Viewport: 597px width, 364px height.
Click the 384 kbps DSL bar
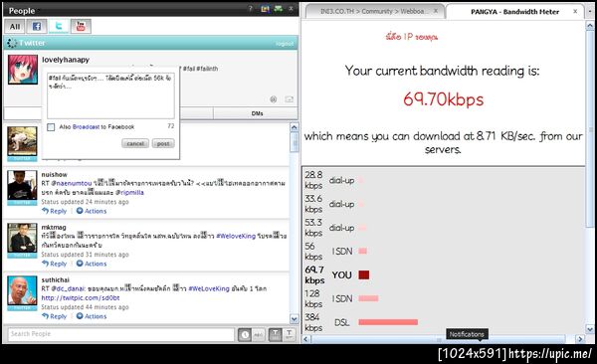(388, 322)
